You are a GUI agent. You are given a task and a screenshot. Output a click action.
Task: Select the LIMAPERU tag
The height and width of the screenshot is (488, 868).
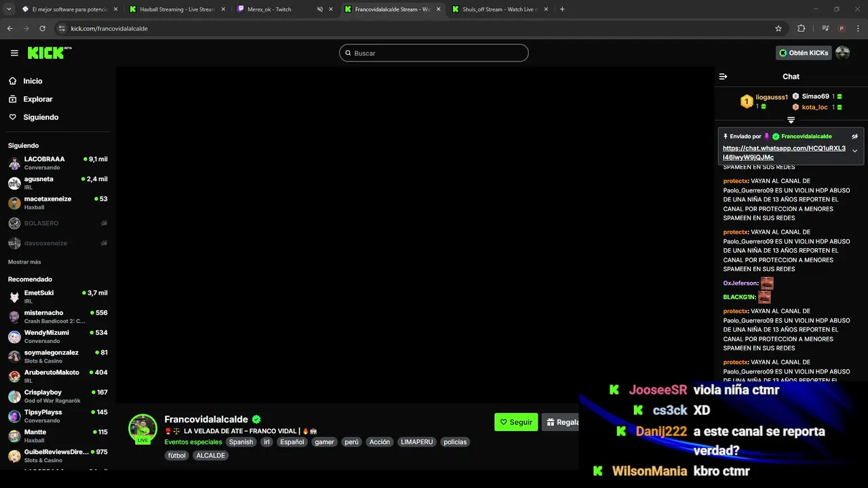coord(417,442)
